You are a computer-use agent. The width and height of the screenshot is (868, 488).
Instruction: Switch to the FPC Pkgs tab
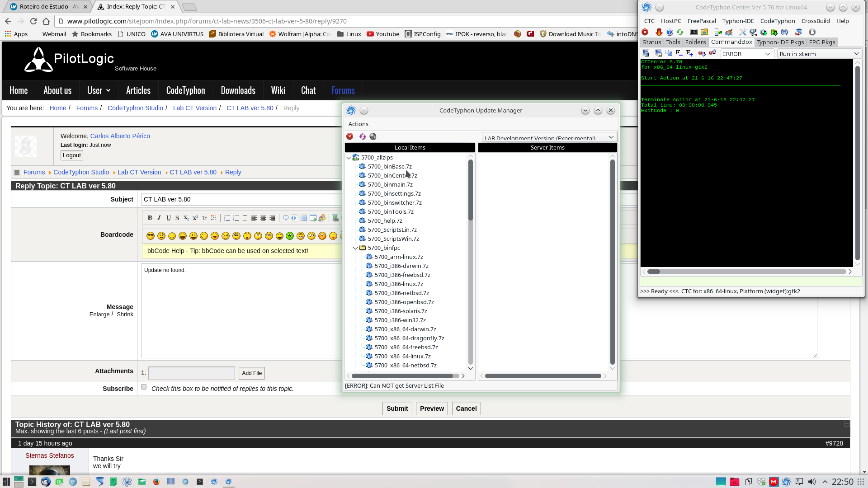(822, 42)
